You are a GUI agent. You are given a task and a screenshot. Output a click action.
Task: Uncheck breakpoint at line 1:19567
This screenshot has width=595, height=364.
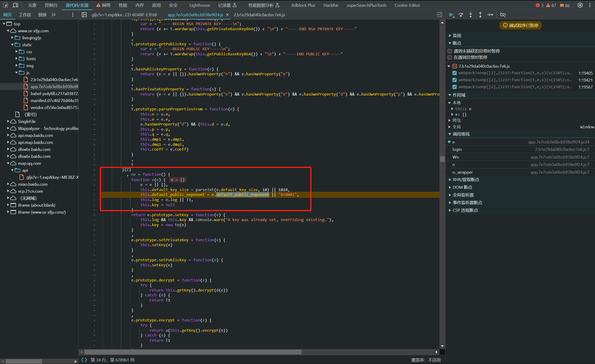point(455,87)
